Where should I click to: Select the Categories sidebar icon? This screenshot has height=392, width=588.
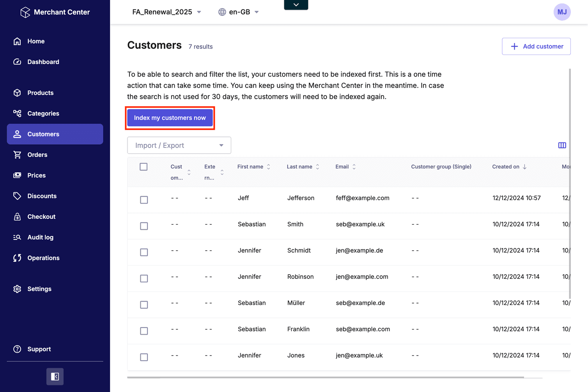tap(18, 113)
